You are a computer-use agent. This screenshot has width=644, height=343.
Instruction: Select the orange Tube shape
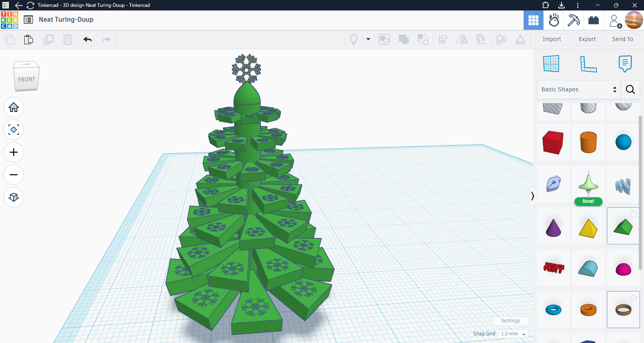pyautogui.click(x=588, y=310)
